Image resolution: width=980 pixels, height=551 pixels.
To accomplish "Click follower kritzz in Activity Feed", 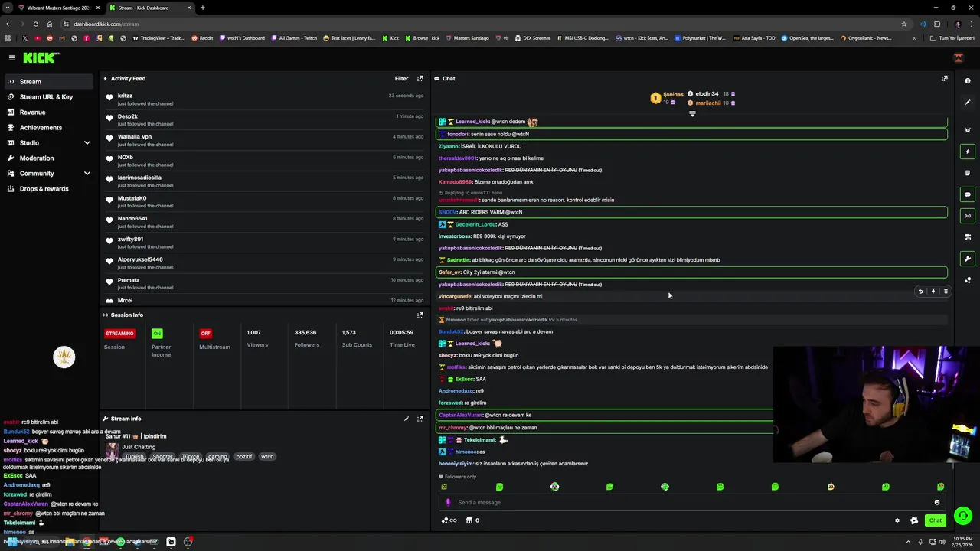I will coord(125,96).
